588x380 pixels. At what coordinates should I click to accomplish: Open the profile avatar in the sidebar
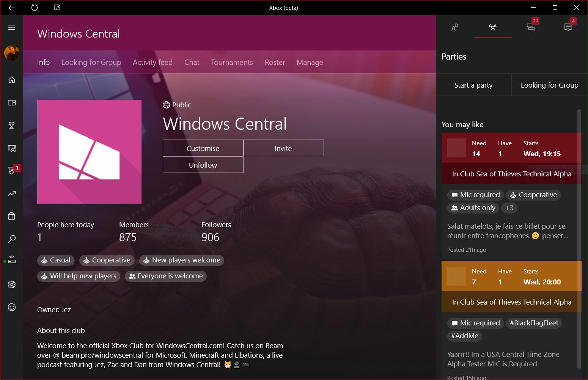(12, 53)
